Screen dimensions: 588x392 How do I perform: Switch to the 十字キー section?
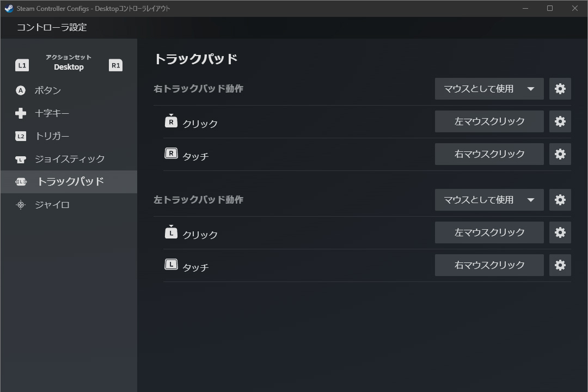pyautogui.click(x=52, y=113)
